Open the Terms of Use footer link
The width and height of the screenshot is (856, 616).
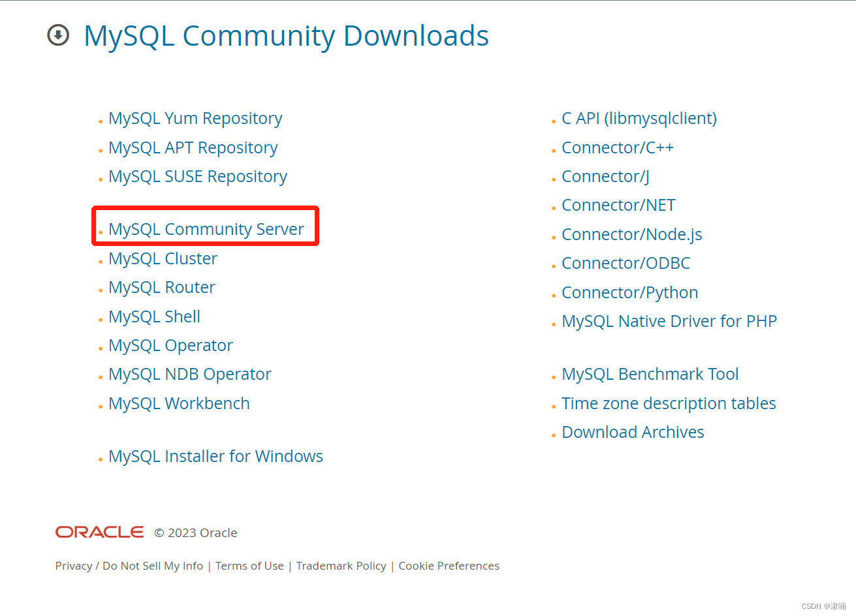click(x=249, y=566)
